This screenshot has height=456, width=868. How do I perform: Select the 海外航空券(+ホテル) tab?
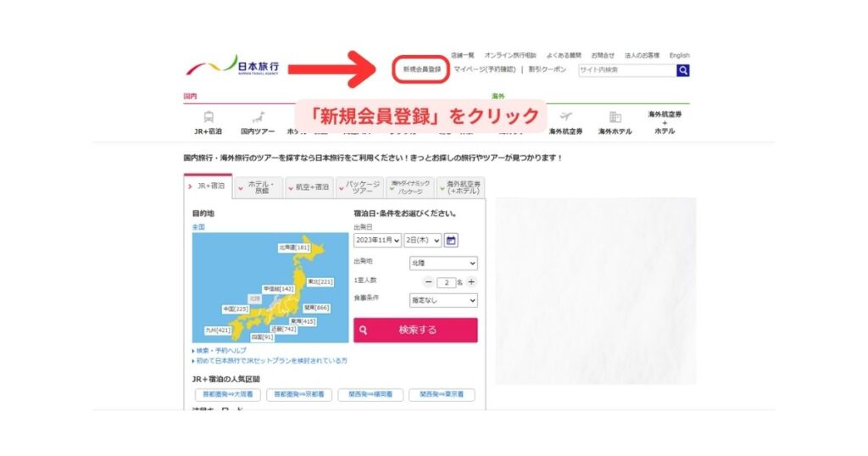[x=460, y=187]
